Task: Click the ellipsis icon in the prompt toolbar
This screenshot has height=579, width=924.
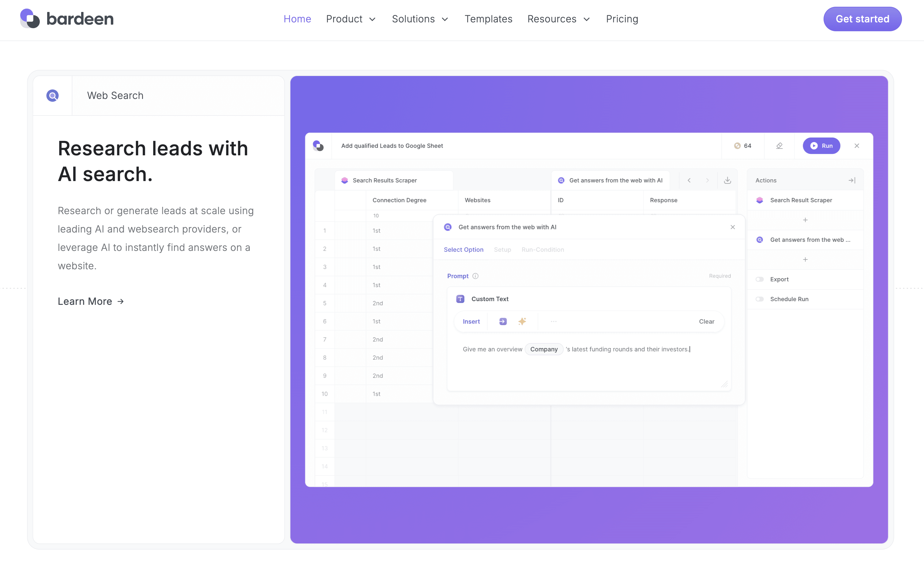Action: click(x=554, y=322)
